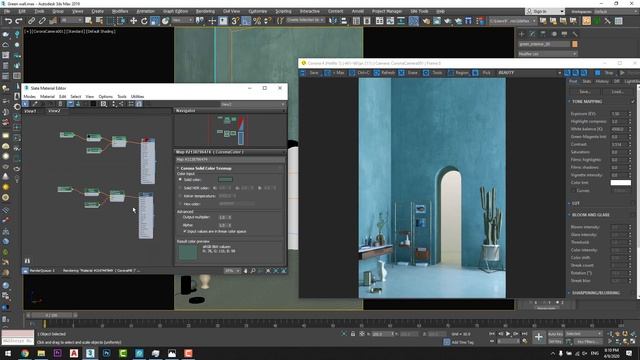Click Stop render in Corona frame buffer
This screenshot has height=360, width=640.
[x=605, y=73]
